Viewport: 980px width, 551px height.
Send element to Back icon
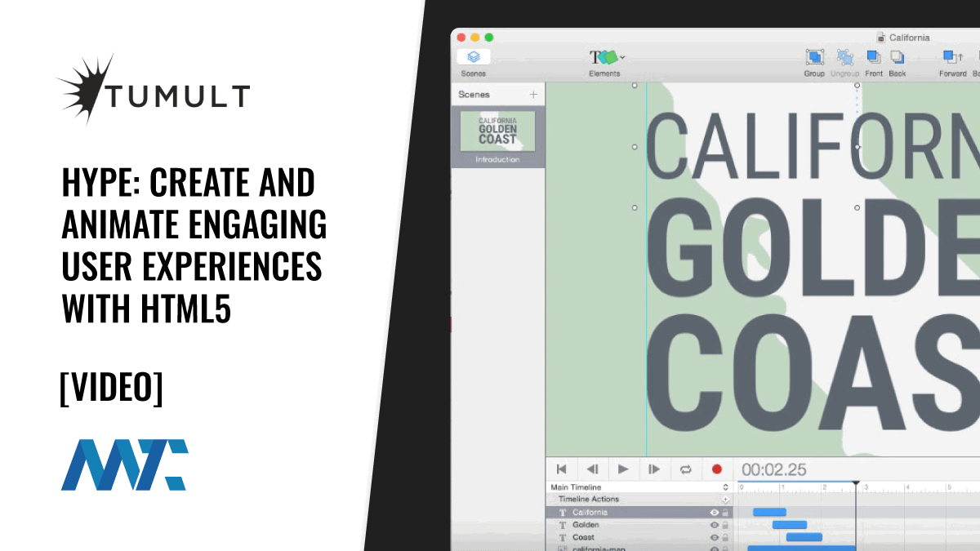point(897,56)
